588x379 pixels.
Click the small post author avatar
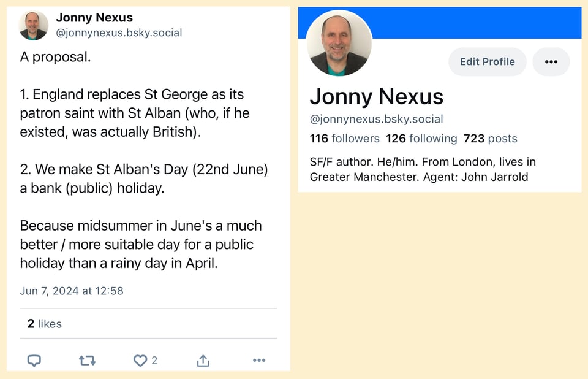click(34, 26)
